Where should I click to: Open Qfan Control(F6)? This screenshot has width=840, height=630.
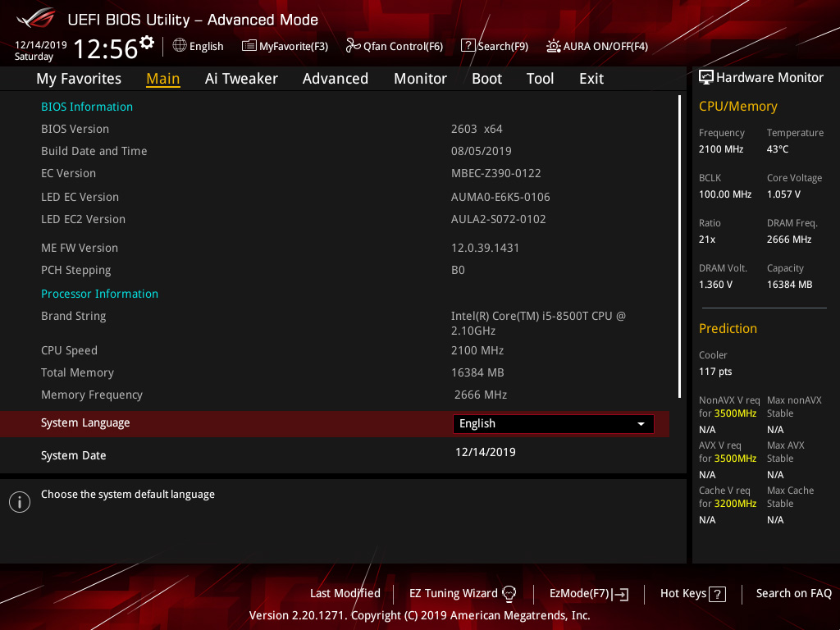(395, 46)
